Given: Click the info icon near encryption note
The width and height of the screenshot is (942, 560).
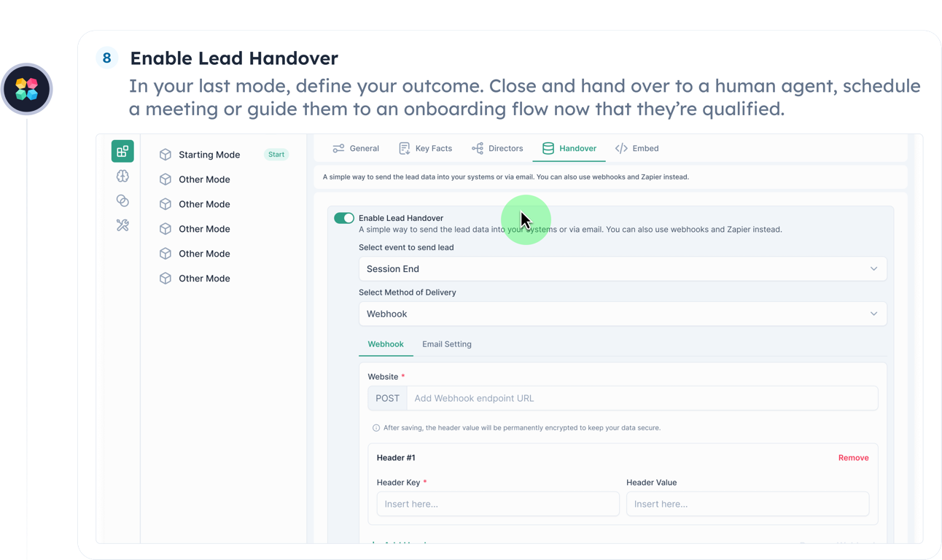Looking at the screenshot, I should [376, 428].
